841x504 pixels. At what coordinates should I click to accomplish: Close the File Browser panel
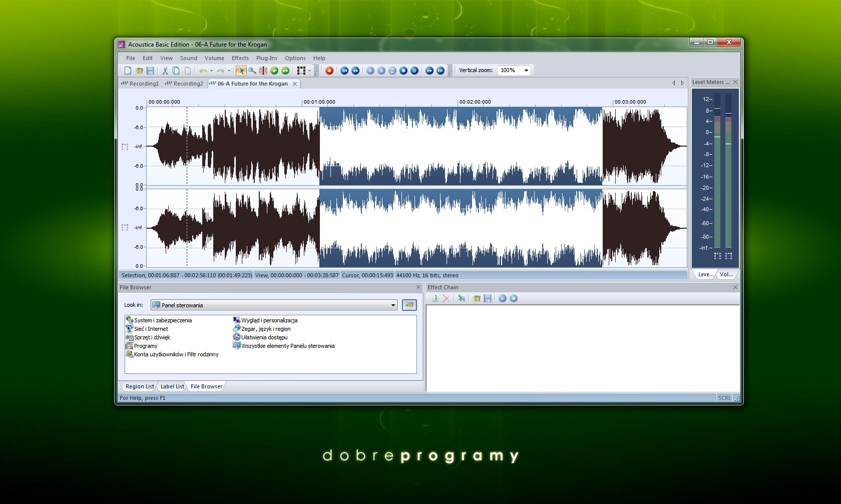418,287
